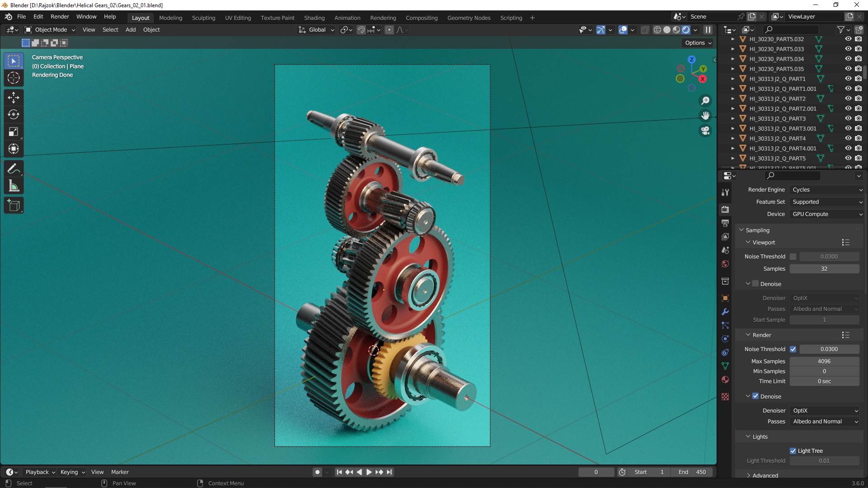Viewport: 868px width, 488px height.
Task: Expand the Advanced lights section
Action: coord(765,475)
